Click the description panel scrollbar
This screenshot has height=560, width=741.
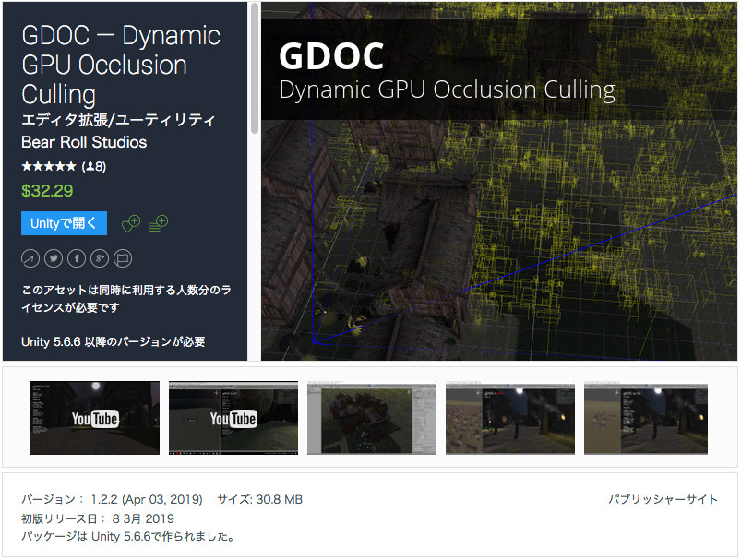[x=255, y=68]
